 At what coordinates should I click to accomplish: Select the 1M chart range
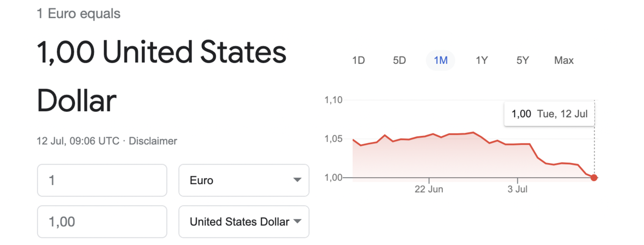click(x=441, y=60)
